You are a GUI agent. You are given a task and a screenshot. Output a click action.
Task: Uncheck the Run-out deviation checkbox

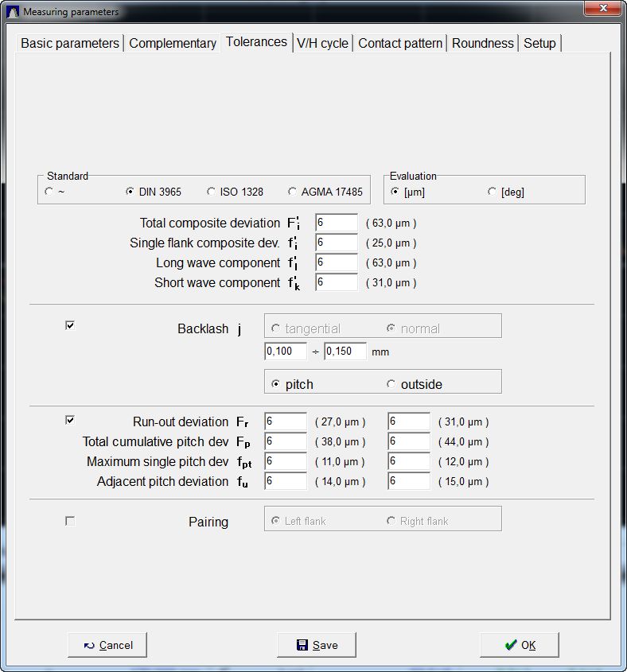pyautogui.click(x=70, y=420)
